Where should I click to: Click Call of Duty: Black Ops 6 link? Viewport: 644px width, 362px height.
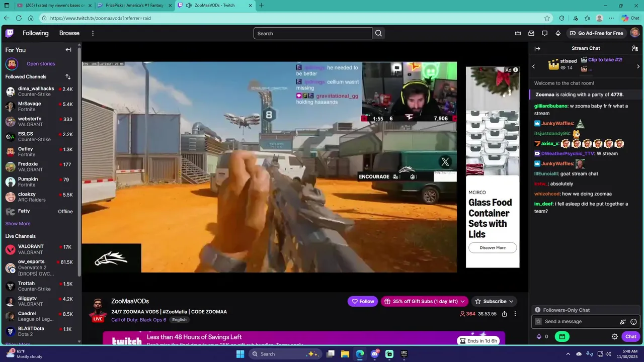click(x=138, y=320)
